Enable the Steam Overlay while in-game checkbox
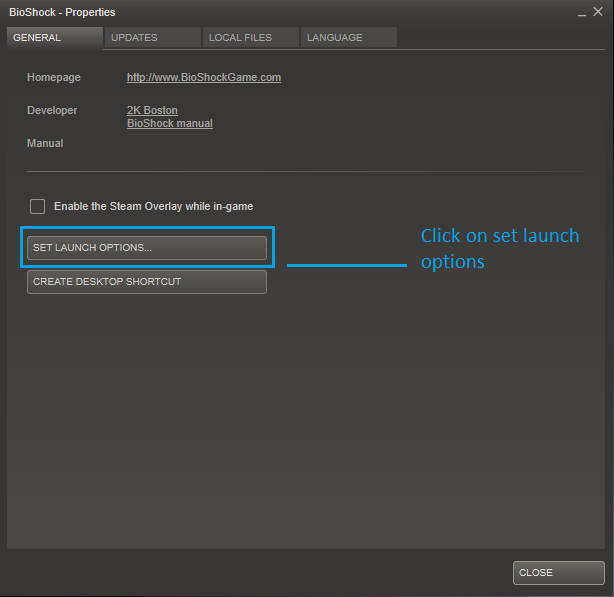Screen dimensions: 614x597 38,206
